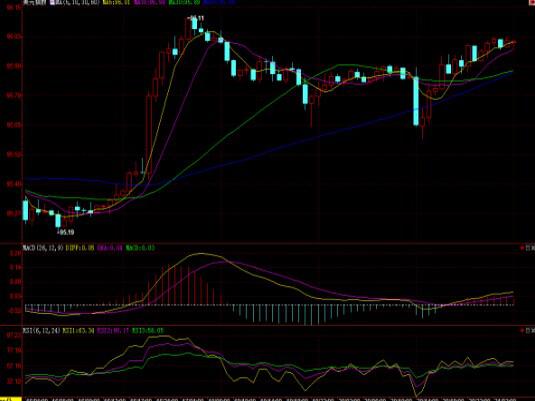Screen dimensions: 535x401
Task: Click the tall cyan candlestick near the right dip
Action: tap(416, 101)
